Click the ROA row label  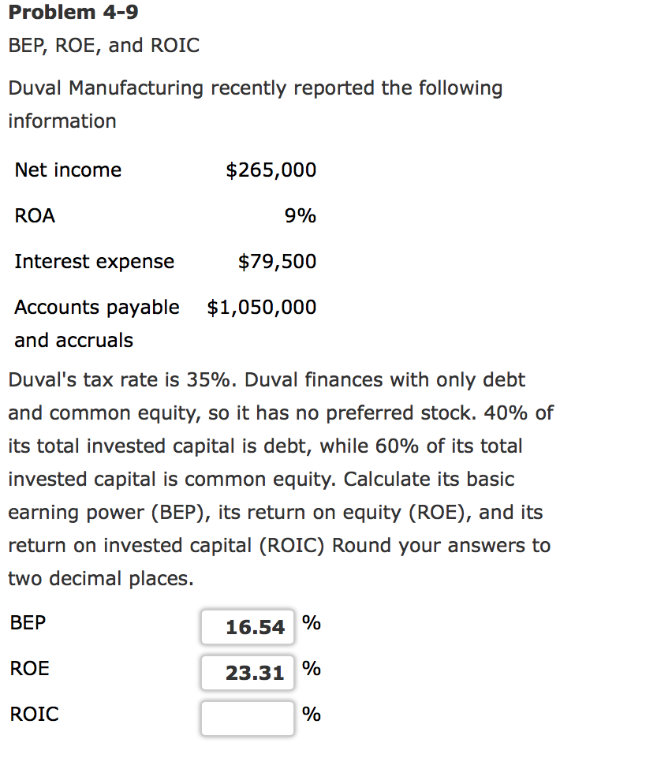[35, 216]
